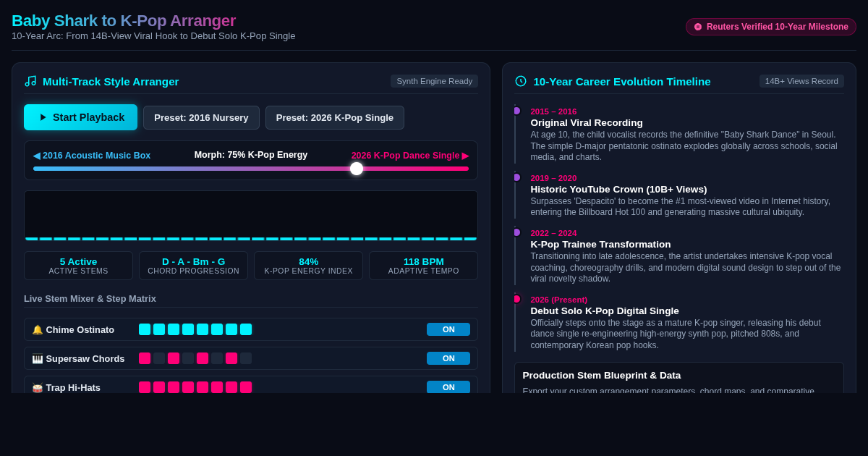Click the 2016 Acoustic Music Box label

click(x=92, y=156)
